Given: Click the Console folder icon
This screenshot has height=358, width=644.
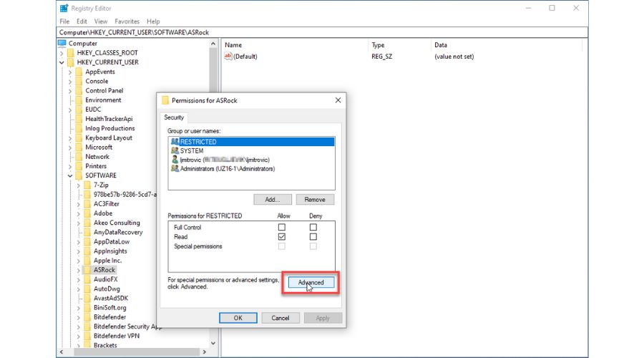Looking at the screenshot, I should point(79,81).
